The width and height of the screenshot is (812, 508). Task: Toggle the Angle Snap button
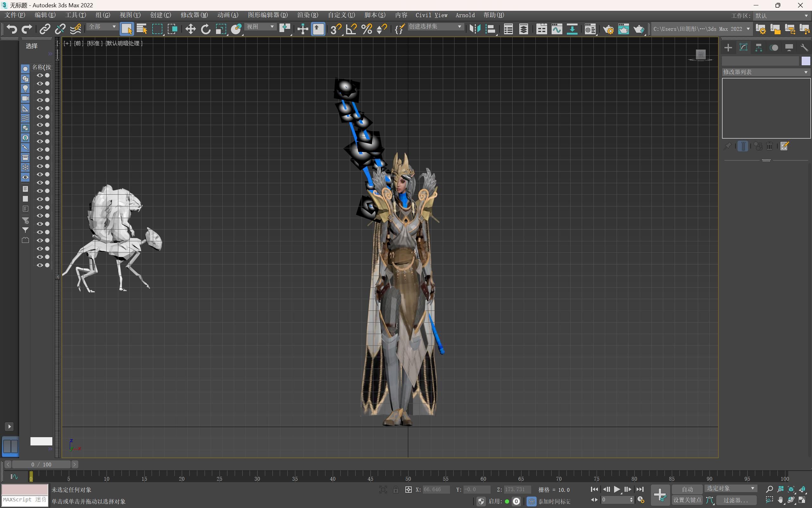click(x=351, y=29)
